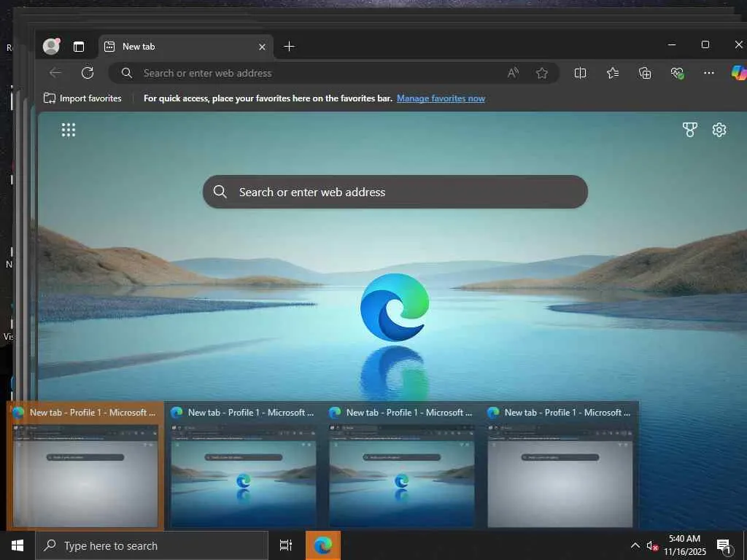Open Collections icon in toolbar

pyautogui.click(x=645, y=73)
